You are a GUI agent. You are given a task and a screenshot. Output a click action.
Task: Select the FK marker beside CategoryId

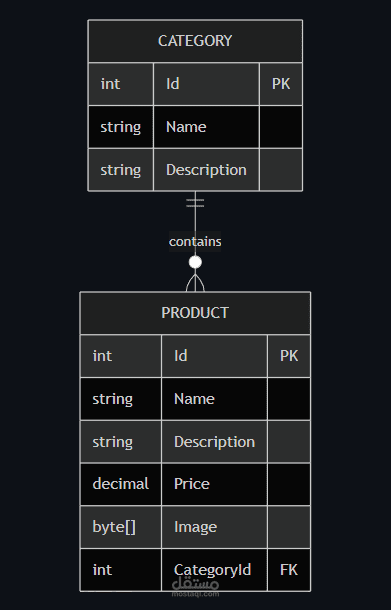(289, 570)
